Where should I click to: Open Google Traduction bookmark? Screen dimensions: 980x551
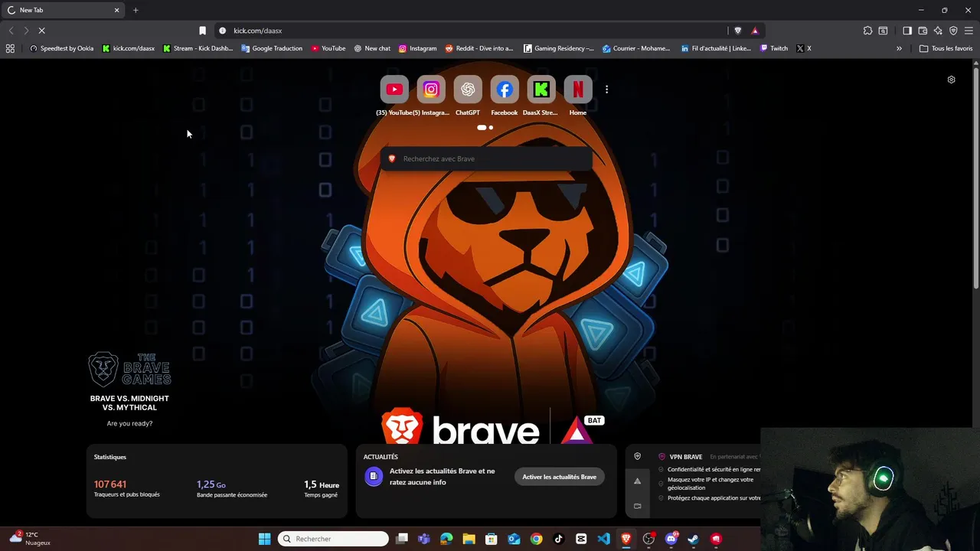(272, 48)
